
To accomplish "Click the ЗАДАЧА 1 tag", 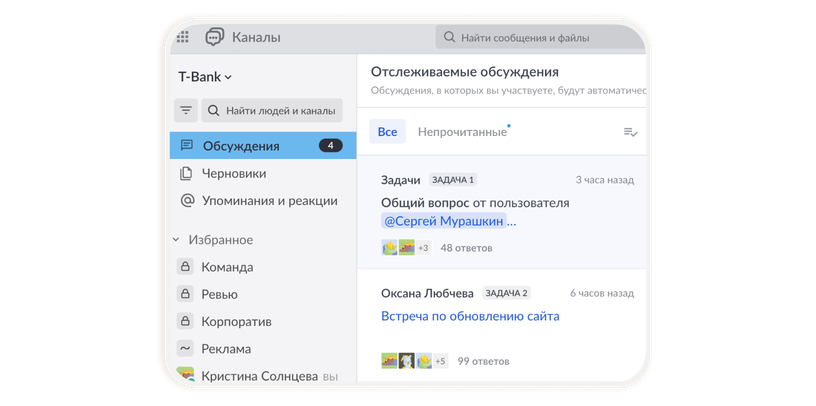I will pyautogui.click(x=453, y=180).
